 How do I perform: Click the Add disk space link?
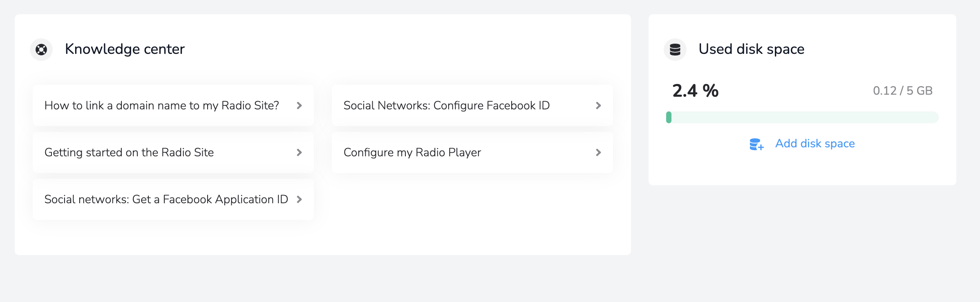click(x=814, y=144)
